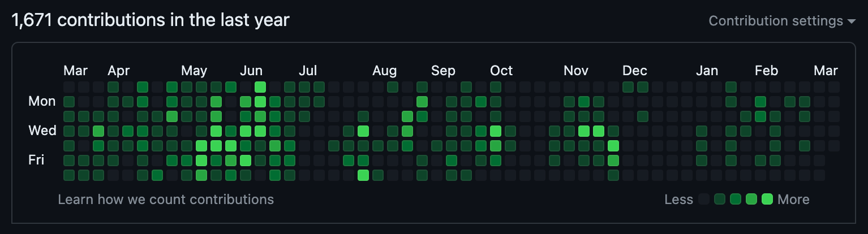Click the 'Nov' month label

click(x=576, y=71)
